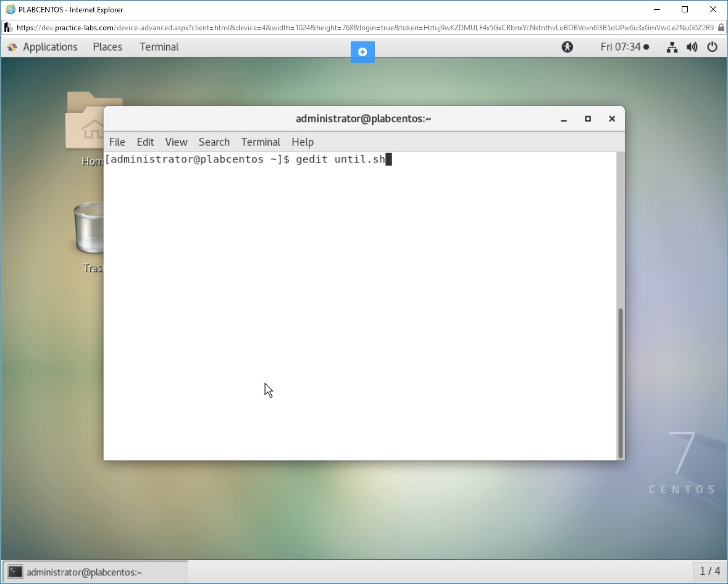Open the power icon system menu

(712, 47)
